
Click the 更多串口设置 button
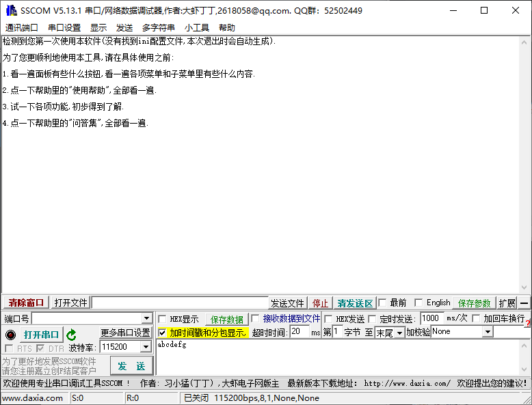pos(126,333)
